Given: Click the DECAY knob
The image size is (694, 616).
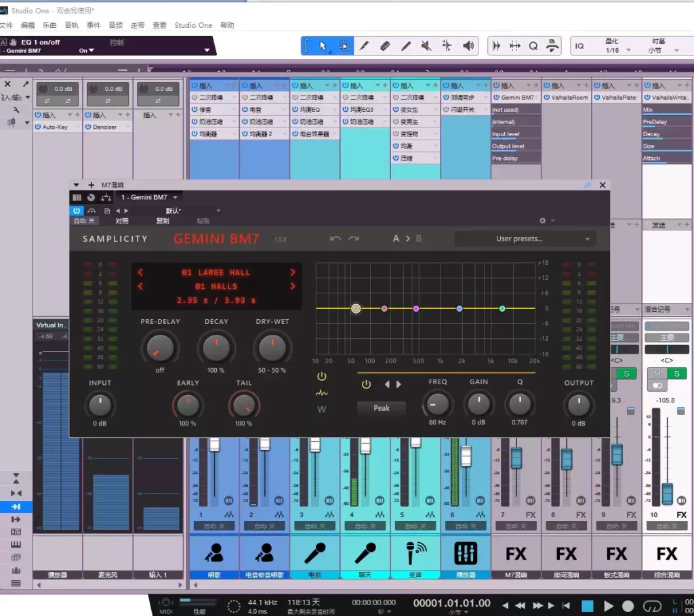Looking at the screenshot, I should click(x=216, y=348).
